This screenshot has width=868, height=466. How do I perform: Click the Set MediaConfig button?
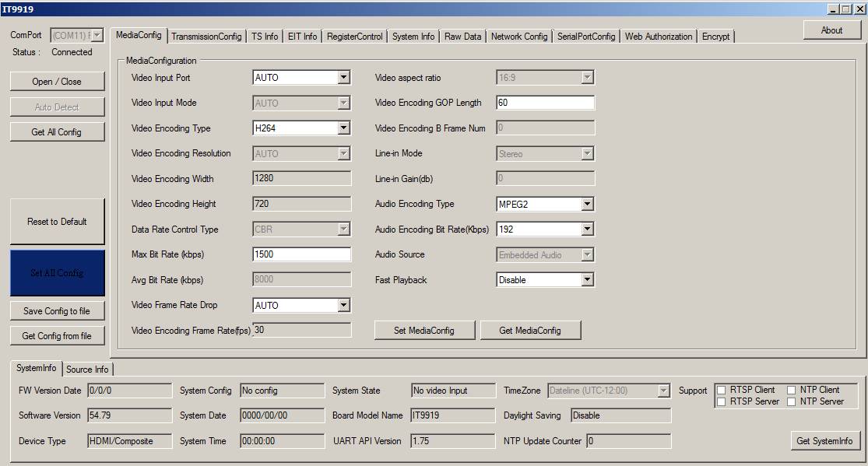click(423, 331)
